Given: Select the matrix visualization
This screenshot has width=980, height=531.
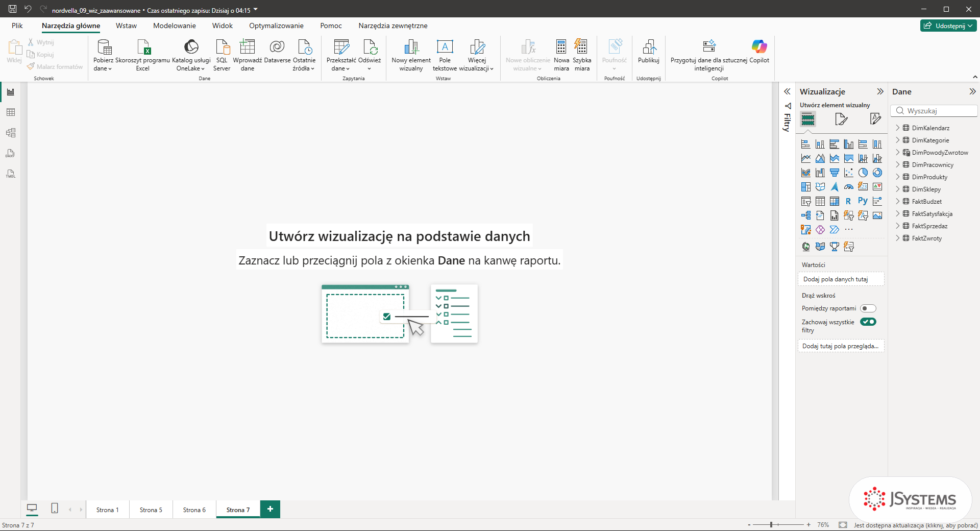Looking at the screenshot, I should (x=835, y=201).
